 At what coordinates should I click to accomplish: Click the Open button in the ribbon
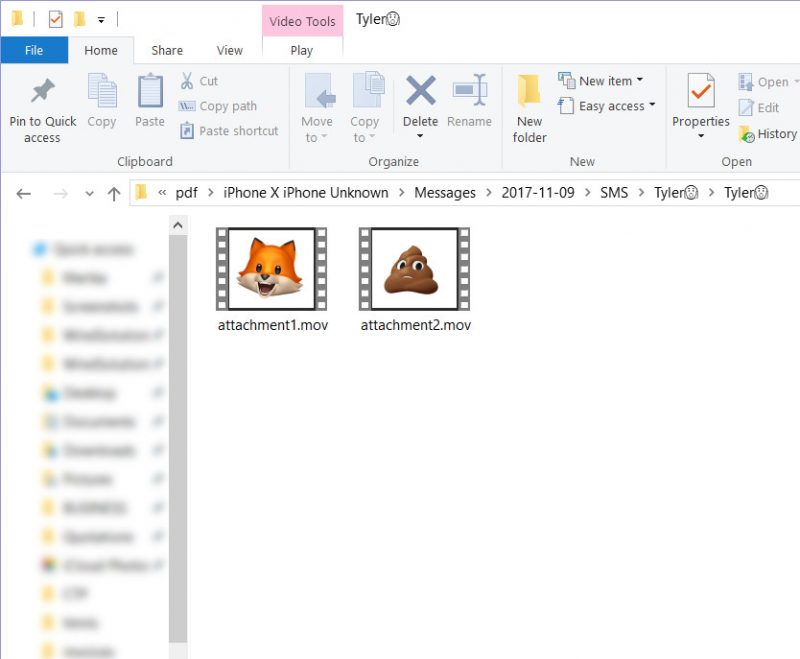(x=764, y=80)
